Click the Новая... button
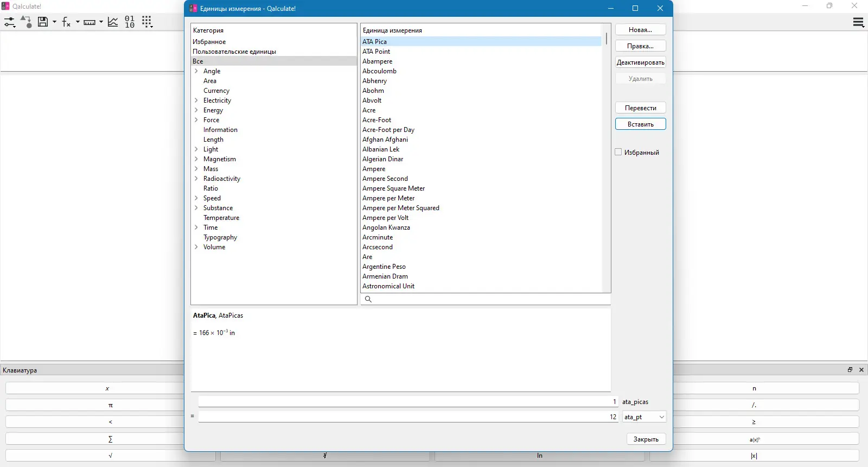Image resolution: width=868 pixels, height=467 pixels. 641,30
